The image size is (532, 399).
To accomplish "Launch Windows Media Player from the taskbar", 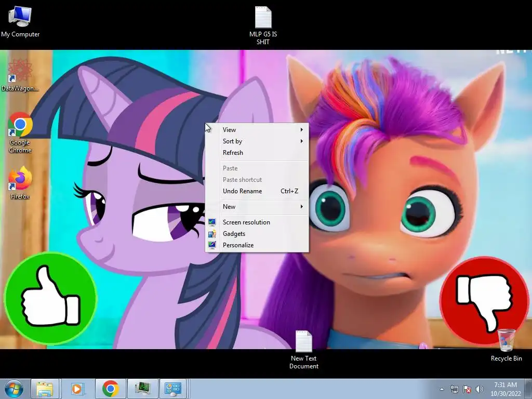I will click(77, 389).
